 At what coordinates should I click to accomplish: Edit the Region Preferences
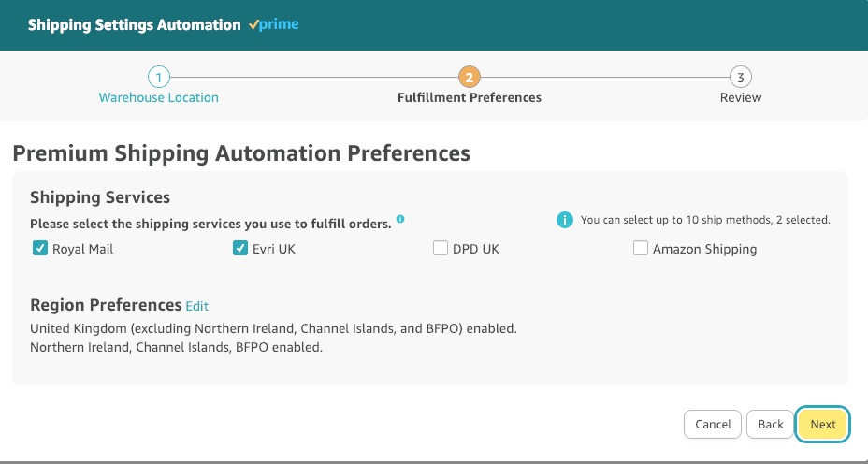[x=197, y=306]
